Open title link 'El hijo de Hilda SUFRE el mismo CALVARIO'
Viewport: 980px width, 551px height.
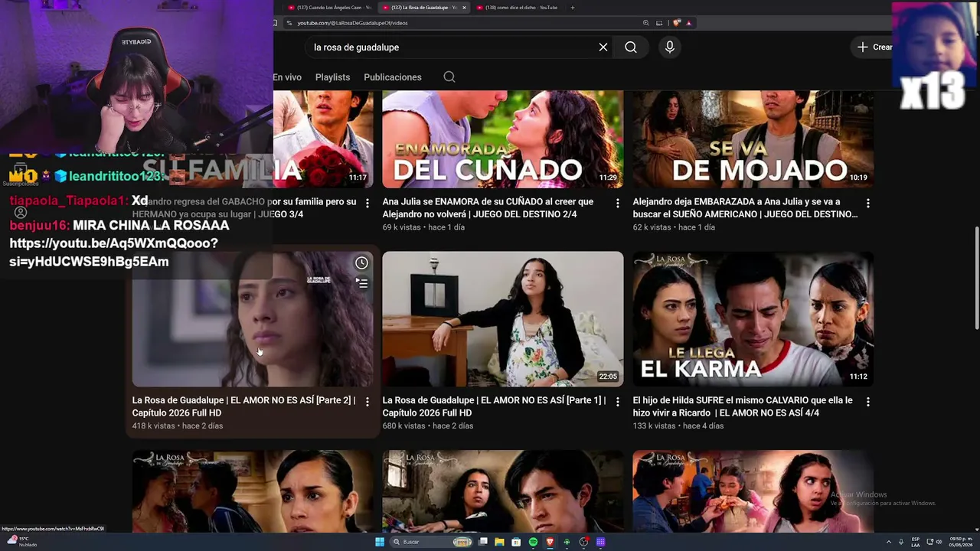tap(743, 406)
